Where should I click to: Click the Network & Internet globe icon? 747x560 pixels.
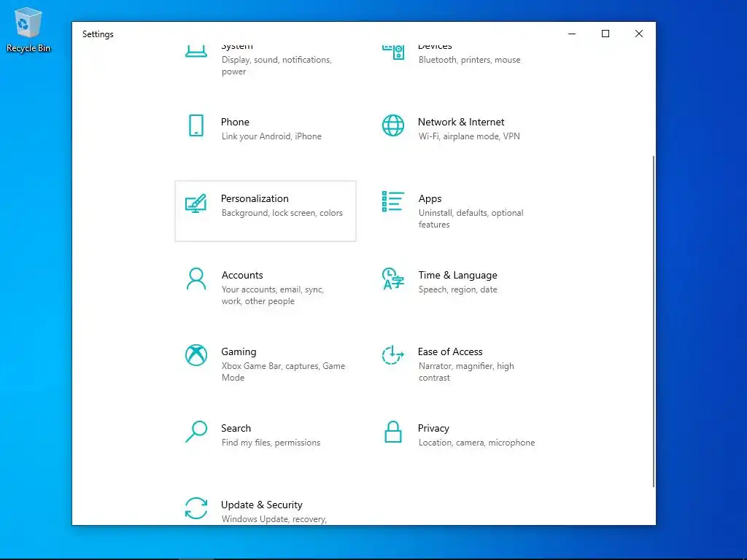point(393,125)
